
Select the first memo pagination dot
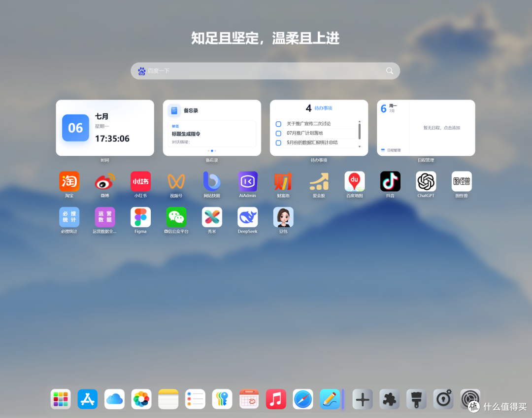point(208,151)
